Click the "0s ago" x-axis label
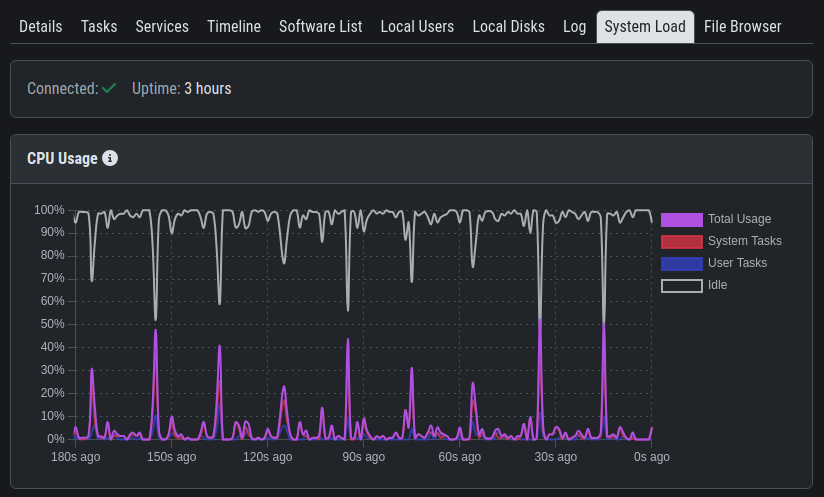Viewport: 824px width, 497px height. (651, 457)
